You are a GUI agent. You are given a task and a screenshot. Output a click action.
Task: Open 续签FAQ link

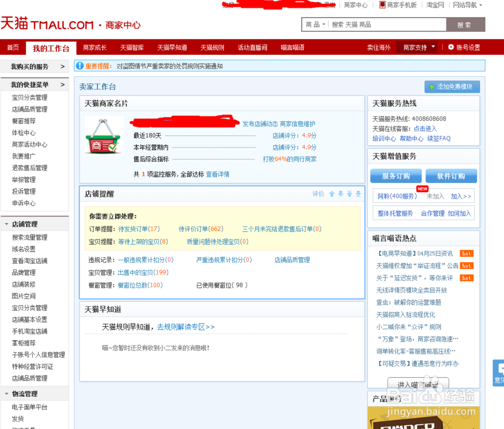(x=439, y=138)
